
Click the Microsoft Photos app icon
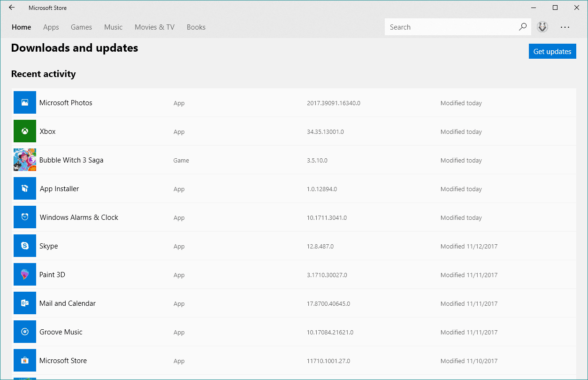25,102
